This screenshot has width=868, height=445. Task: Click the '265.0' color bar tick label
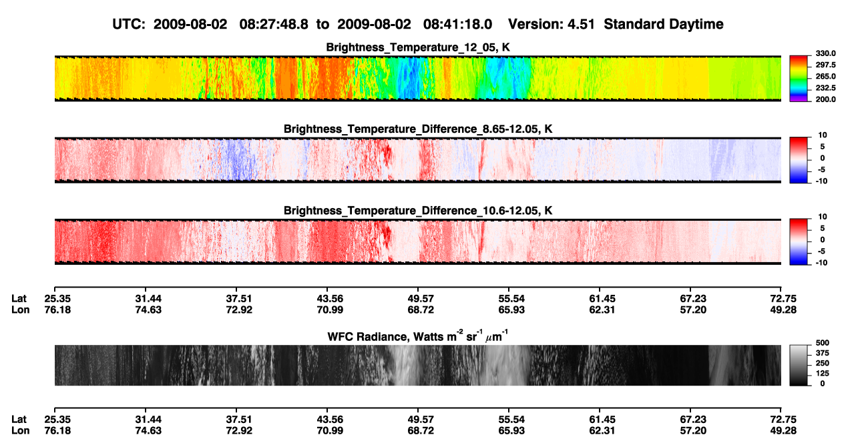coord(825,77)
